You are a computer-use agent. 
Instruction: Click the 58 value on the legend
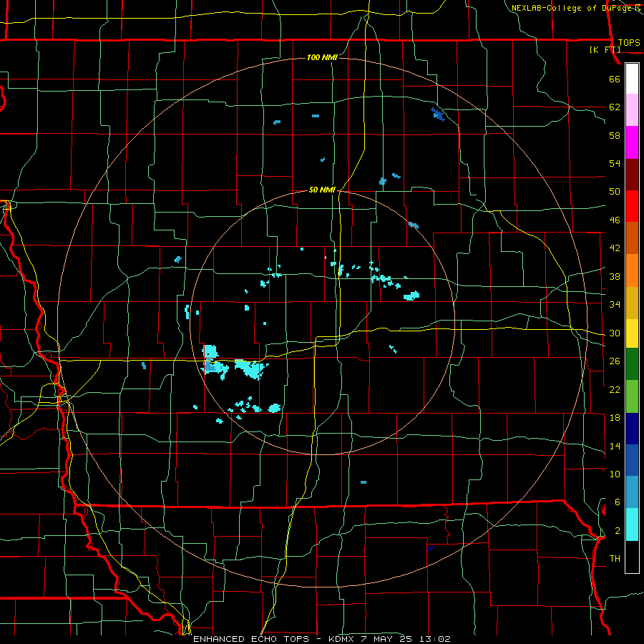coord(615,135)
